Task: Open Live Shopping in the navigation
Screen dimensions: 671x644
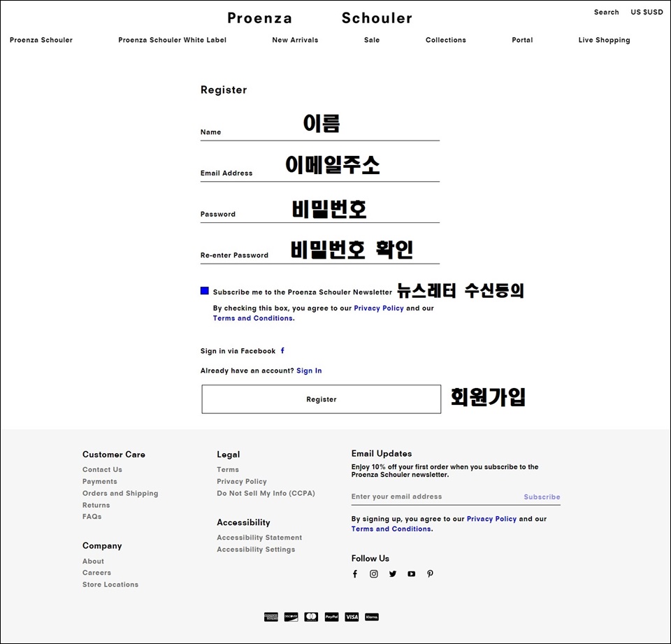Action: 604,40
